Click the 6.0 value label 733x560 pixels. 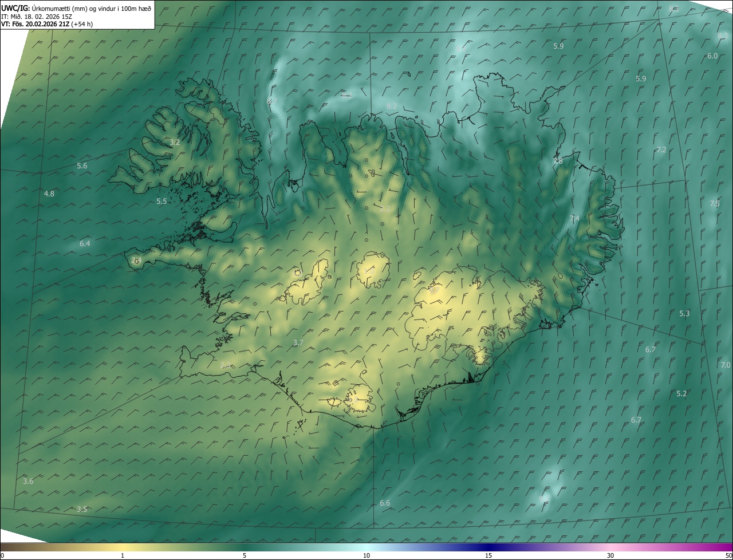point(712,56)
